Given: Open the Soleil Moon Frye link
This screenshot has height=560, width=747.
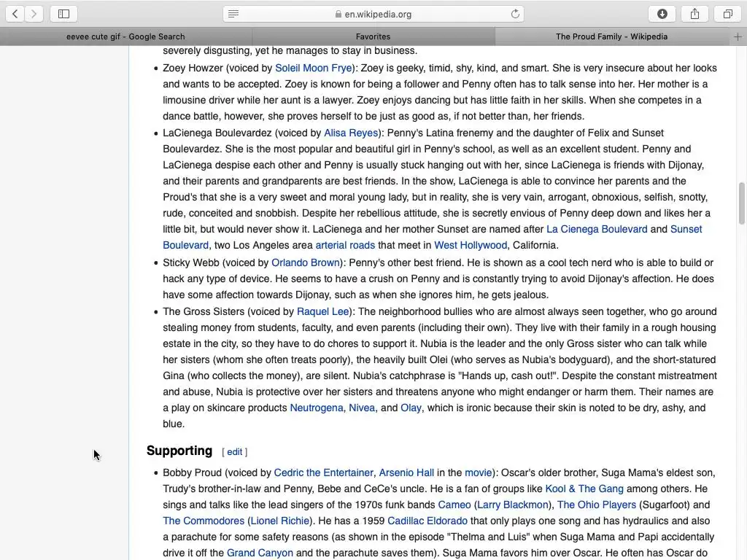Looking at the screenshot, I should point(314,68).
